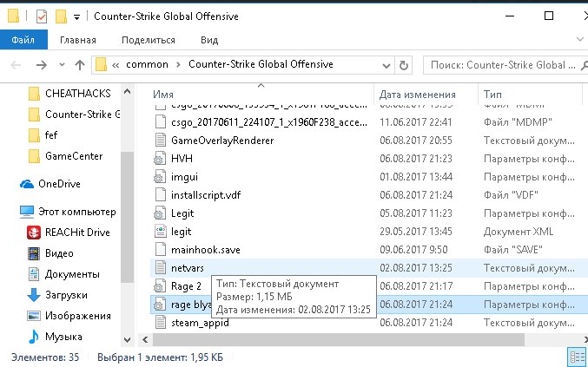Click the rage blya file gear icon

coord(160,305)
